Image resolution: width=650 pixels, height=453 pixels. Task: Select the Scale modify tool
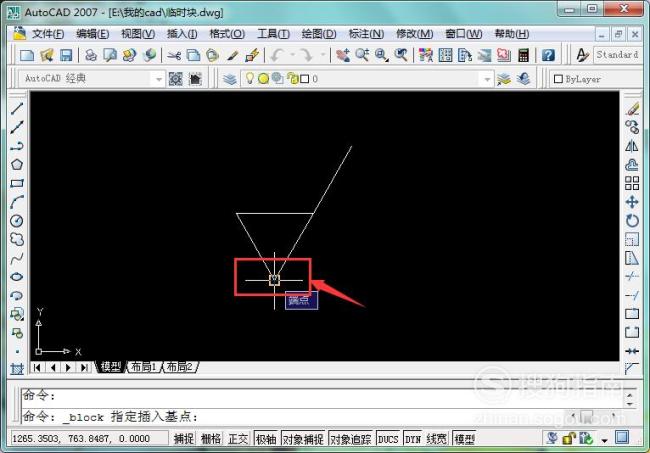click(x=632, y=239)
